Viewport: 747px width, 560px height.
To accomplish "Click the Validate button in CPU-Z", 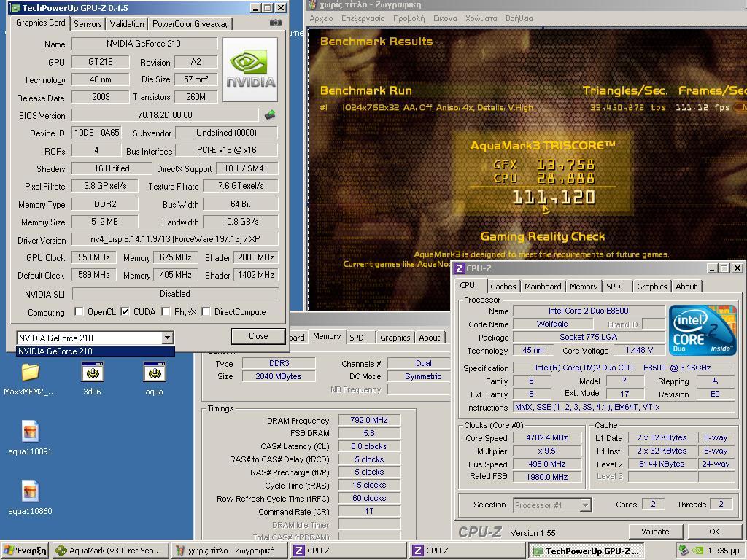I will point(655,532).
